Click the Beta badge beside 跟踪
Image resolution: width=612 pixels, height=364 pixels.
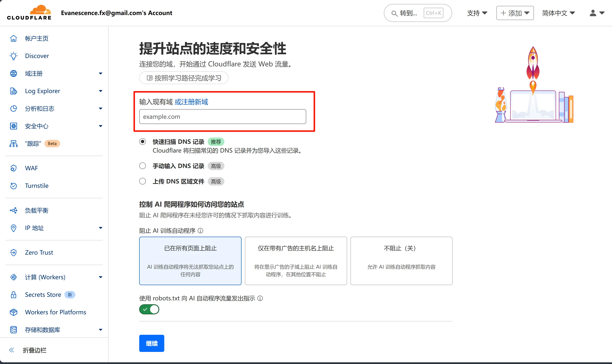click(x=52, y=143)
